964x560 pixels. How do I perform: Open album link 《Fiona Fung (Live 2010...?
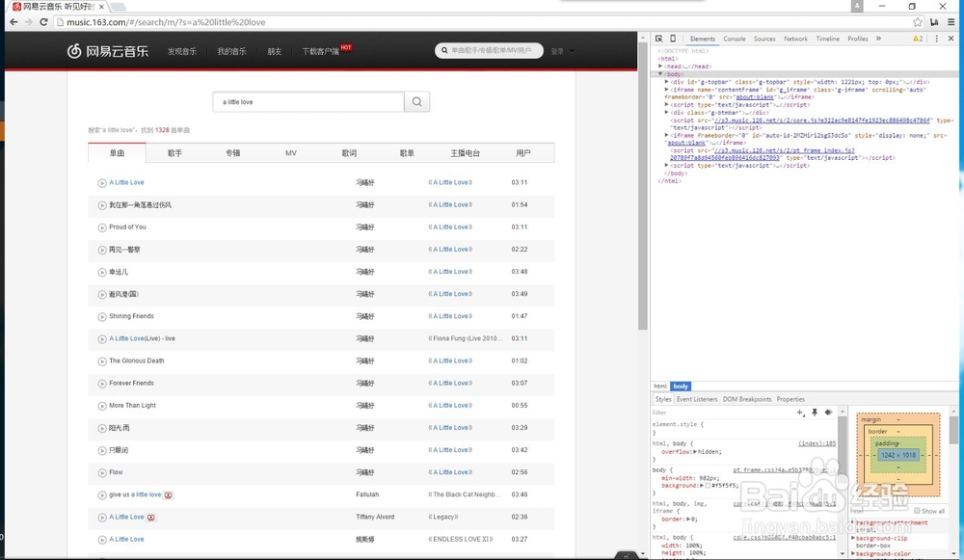pyautogui.click(x=466, y=338)
